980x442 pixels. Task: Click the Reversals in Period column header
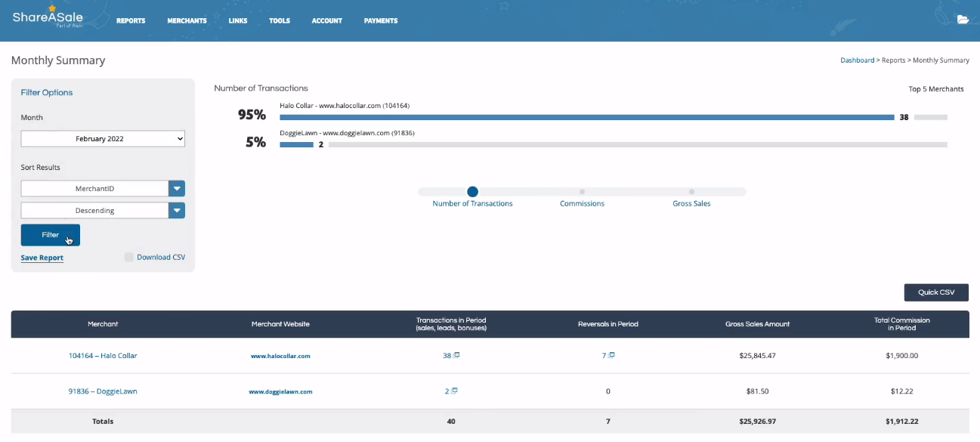pos(608,324)
